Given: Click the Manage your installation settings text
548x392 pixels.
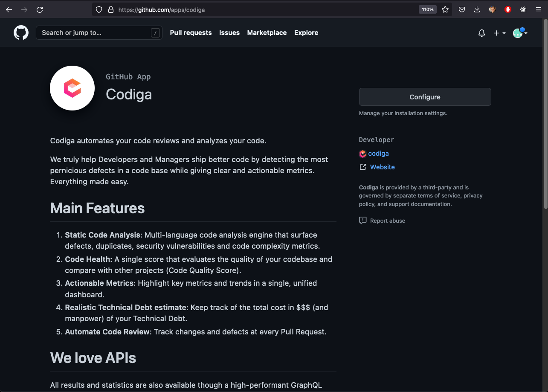Looking at the screenshot, I should tap(403, 113).
